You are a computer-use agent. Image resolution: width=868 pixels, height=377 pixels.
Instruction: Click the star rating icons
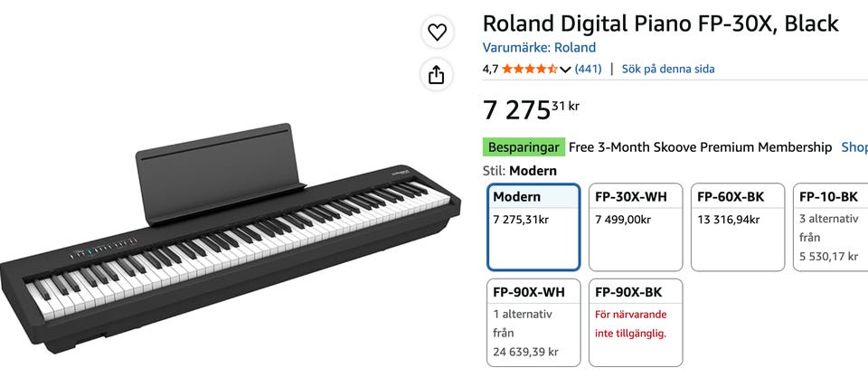coord(530,70)
